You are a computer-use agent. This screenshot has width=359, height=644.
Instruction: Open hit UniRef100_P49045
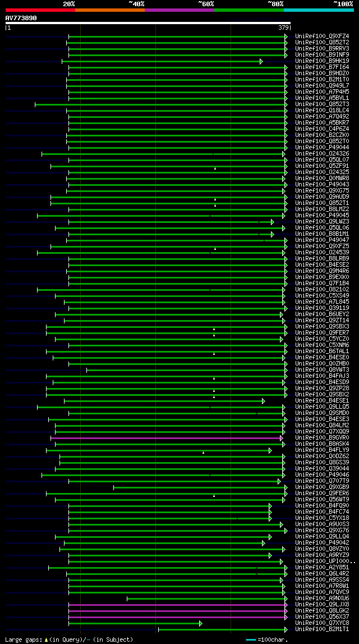(322, 216)
